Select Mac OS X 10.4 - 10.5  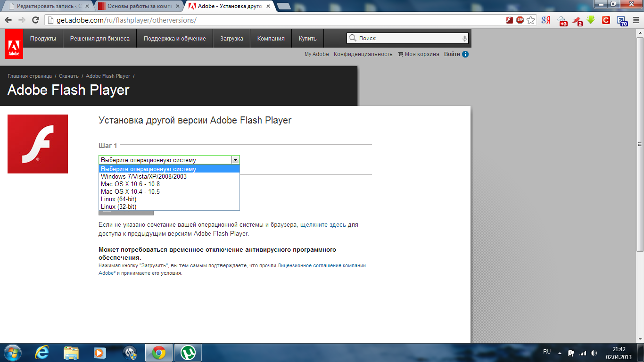169,192
